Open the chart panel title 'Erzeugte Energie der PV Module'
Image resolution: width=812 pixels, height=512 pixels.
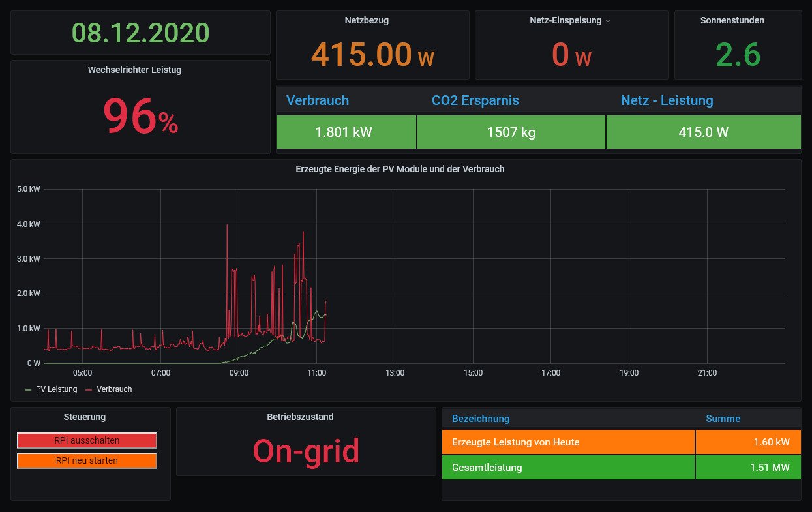click(x=400, y=169)
